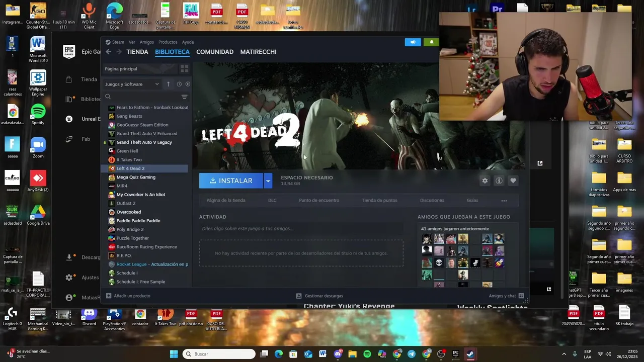This screenshot has height=362, width=644.
Task: Show hidden system tray icons
Action: tap(563, 354)
